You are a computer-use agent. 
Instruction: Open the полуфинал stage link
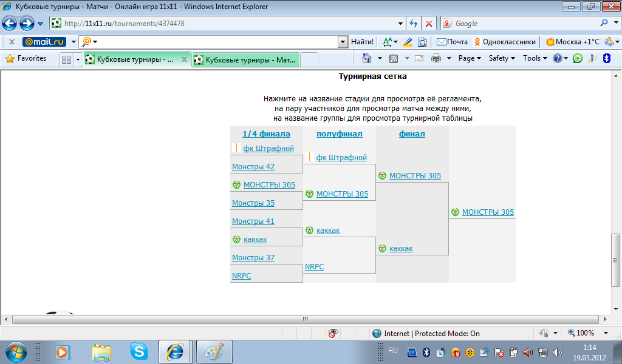point(339,134)
